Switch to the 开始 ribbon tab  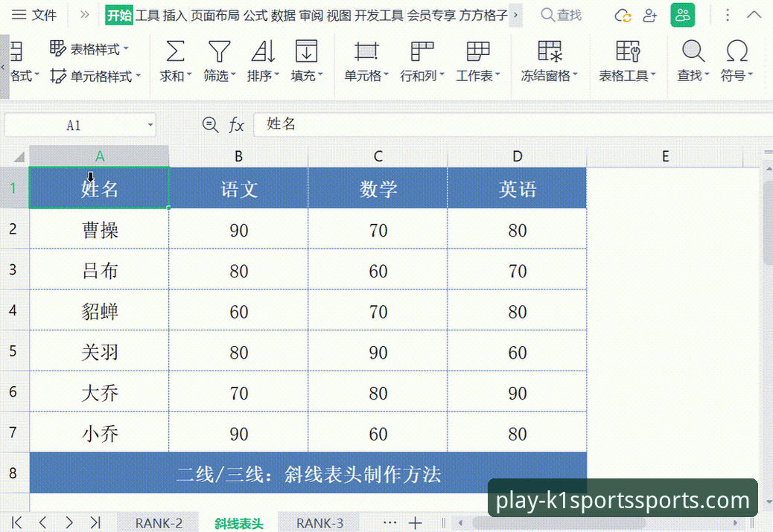pyautogui.click(x=119, y=16)
